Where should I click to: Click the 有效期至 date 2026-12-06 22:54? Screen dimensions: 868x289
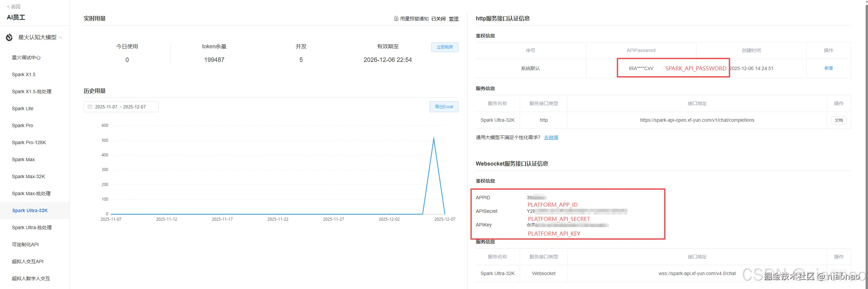(x=387, y=60)
